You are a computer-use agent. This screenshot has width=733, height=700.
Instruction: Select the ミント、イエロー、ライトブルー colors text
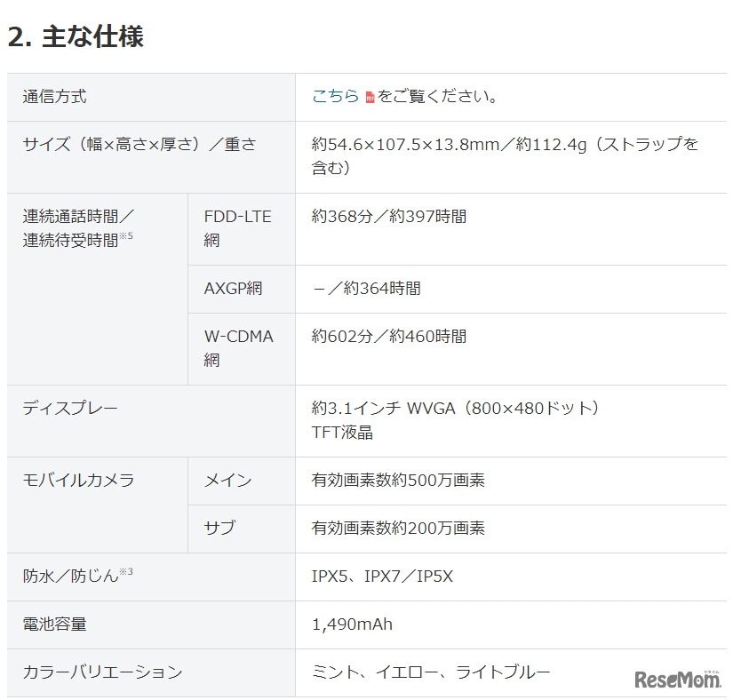pos(431,672)
